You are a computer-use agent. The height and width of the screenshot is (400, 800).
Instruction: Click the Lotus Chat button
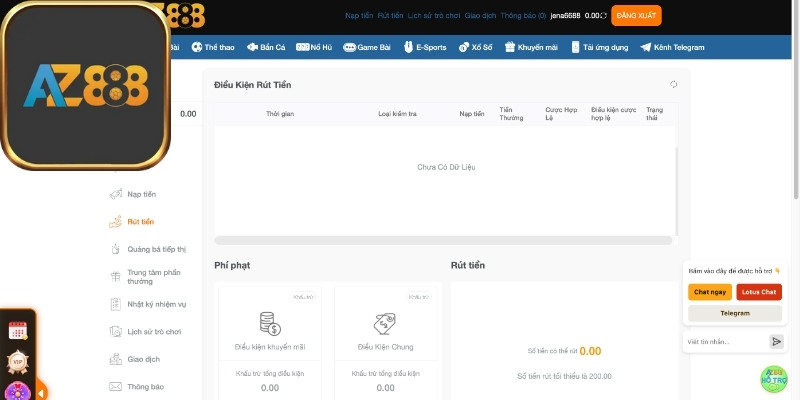click(759, 292)
